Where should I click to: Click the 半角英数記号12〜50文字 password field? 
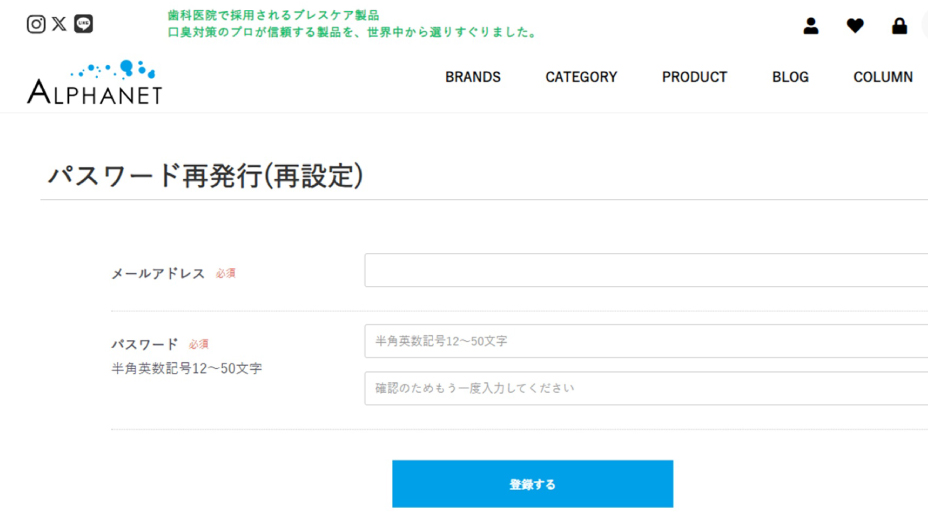[x=645, y=341]
